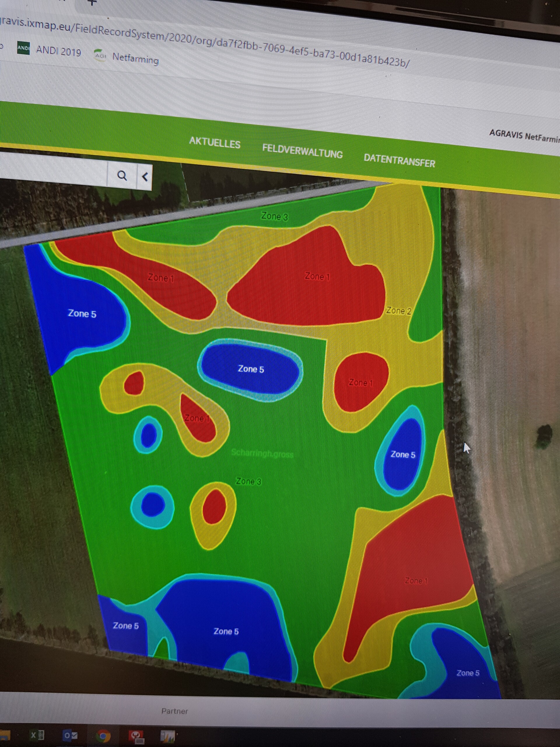Click the tiny red spot left of central oval
560x747 pixels.
point(134,383)
